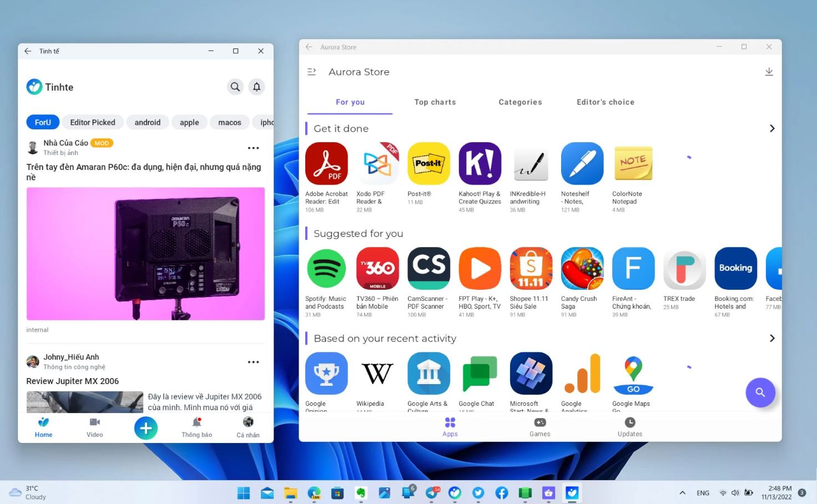The image size is (817, 504).
Task: Open Microsoft Store from the taskbar
Action: pos(337,492)
